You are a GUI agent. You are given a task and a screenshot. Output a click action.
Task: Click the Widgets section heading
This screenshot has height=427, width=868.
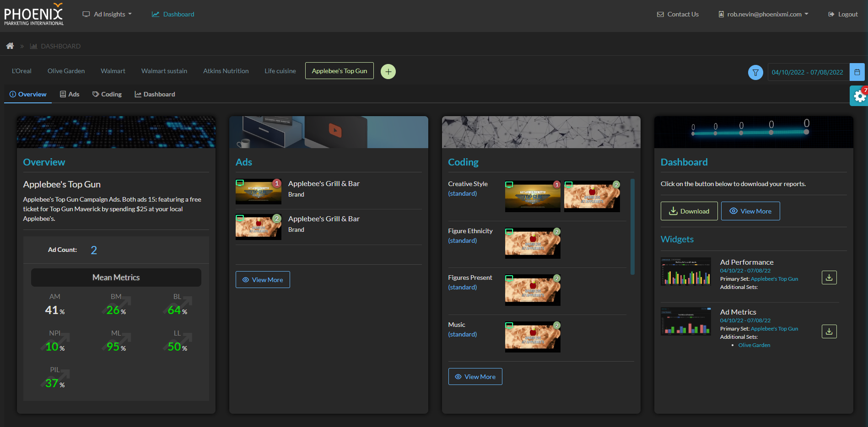677,239
